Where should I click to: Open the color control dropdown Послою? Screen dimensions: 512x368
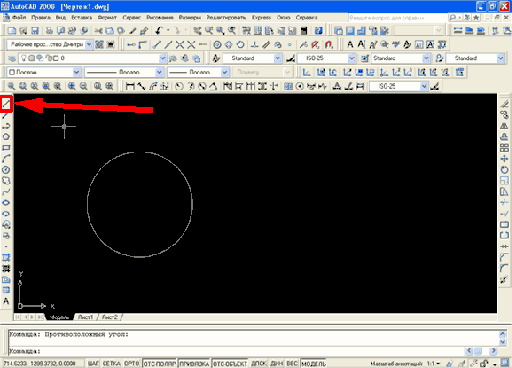pos(44,72)
